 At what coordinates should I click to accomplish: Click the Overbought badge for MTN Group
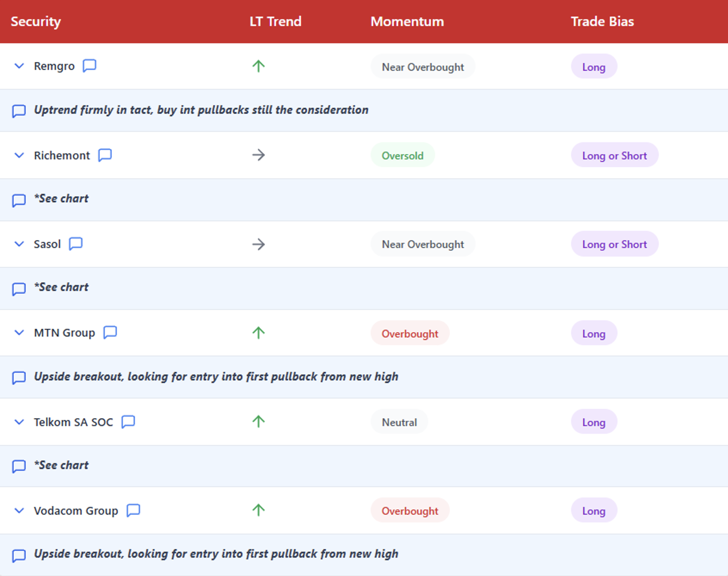pyautogui.click(x=410, y=333)
